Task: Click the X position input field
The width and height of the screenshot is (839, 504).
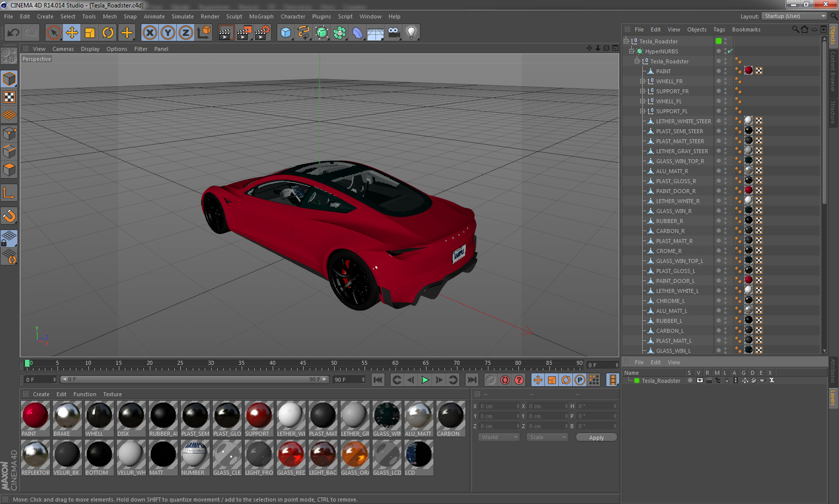Action: pyautogui.click(x=499, y=406)
